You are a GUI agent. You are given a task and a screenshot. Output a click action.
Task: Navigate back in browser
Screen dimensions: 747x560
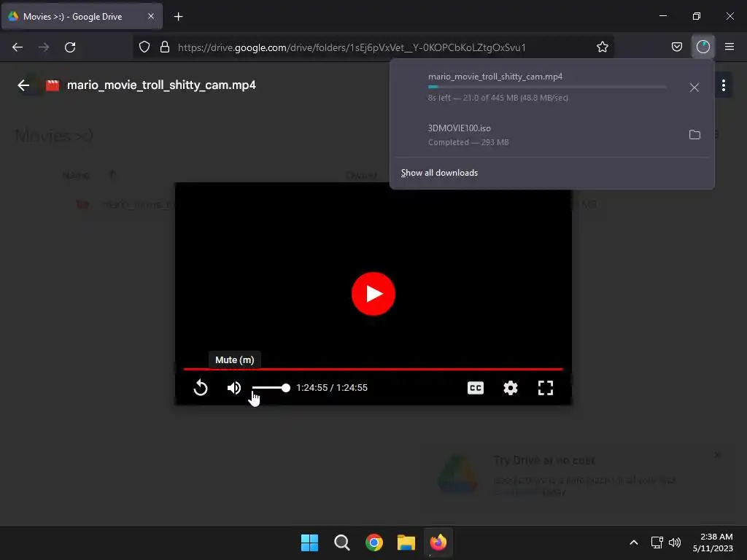pos(18,47)
